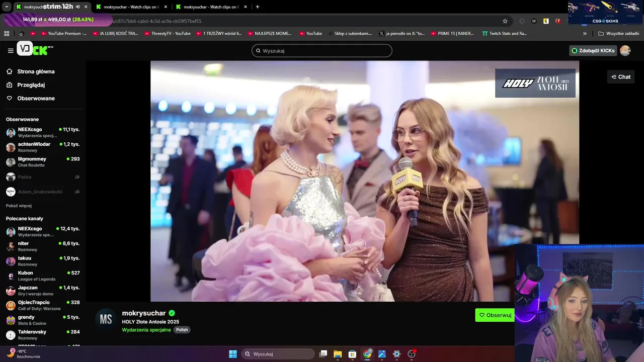Open Settings gear on taskbar
The width and height of the screenshot is (644, 362).
tap(396, 354)
